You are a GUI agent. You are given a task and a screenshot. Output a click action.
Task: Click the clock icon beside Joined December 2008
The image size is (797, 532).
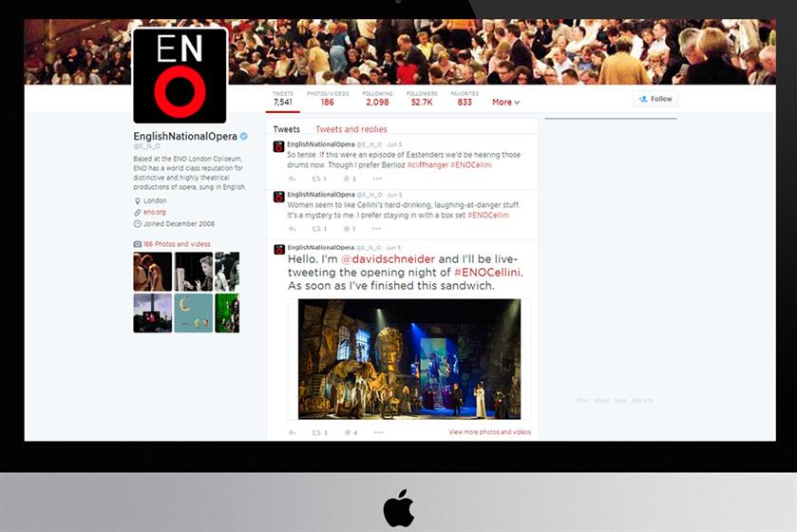point(137,224)
